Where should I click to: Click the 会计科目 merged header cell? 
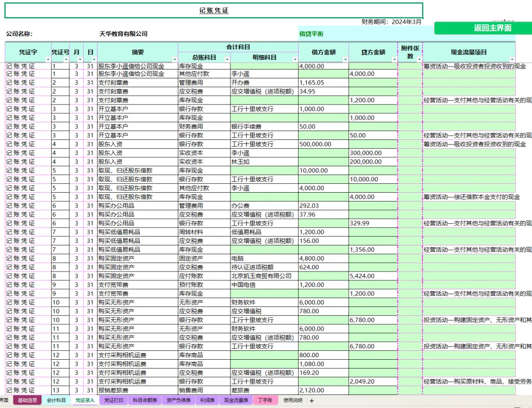coord(238,47)
